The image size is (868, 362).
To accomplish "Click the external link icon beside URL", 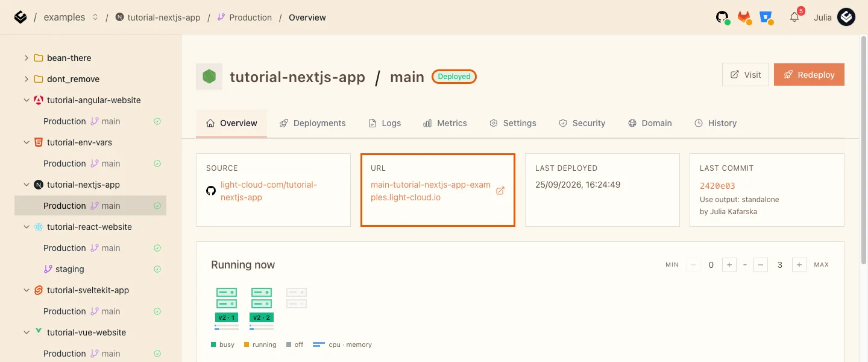I will coord(500,191).
